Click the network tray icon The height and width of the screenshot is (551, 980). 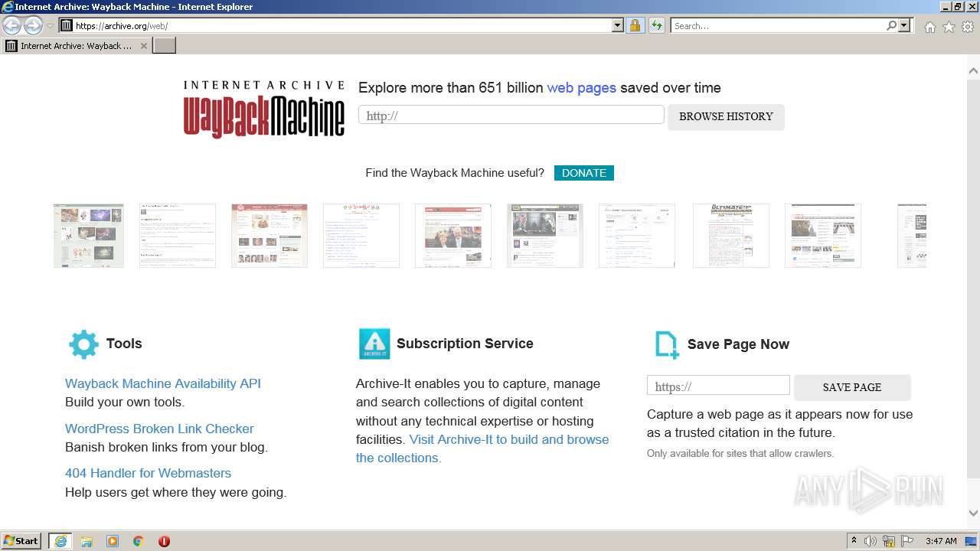click(889, 541)
